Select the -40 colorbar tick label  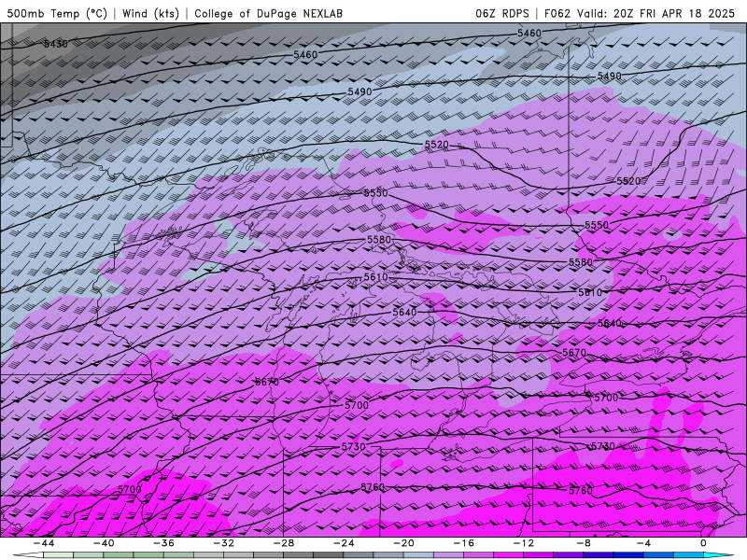104,543
